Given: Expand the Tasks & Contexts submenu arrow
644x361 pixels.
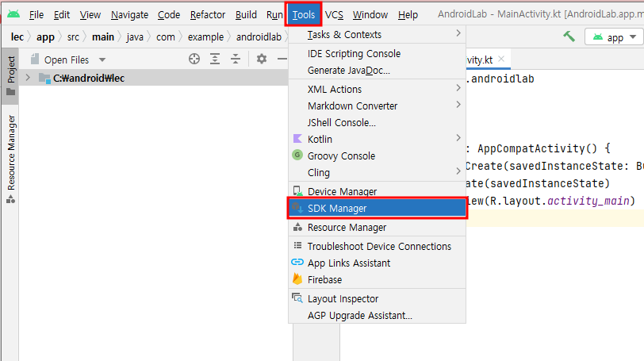Looking at the screenshot, I should point(458,33).
